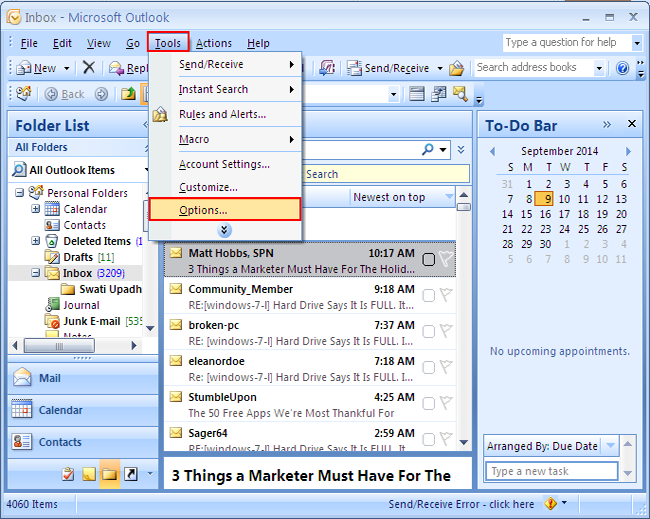Expand the query builder double chevron
Viewport: 650px width, 519px height.
[461, 150]
